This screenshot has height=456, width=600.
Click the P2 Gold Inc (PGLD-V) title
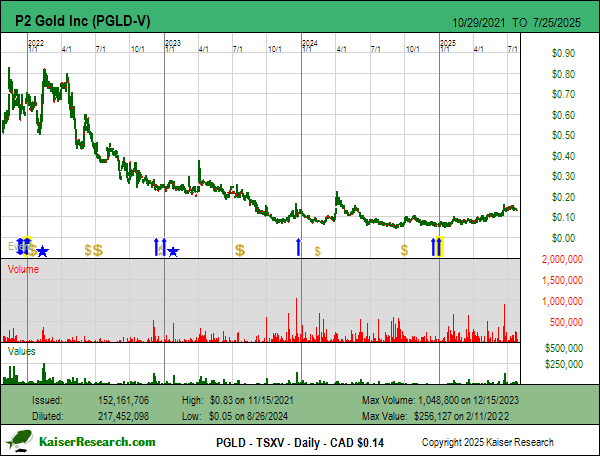83,21
